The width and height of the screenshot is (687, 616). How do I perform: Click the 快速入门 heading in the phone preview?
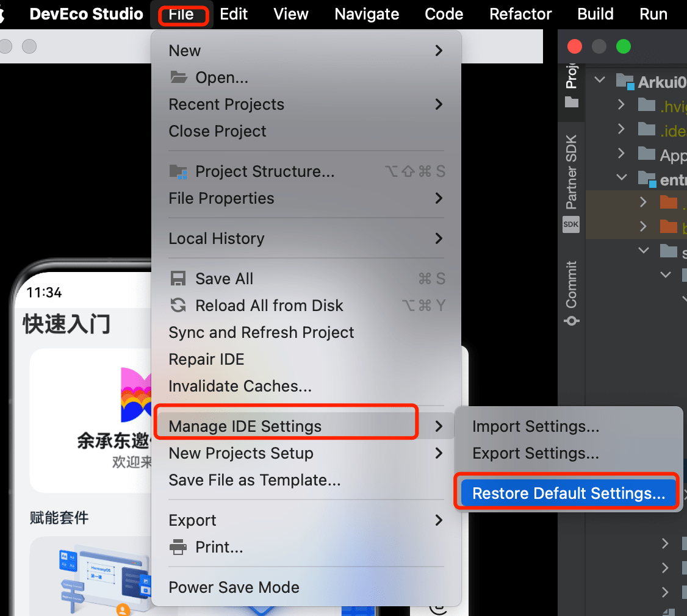67,324
